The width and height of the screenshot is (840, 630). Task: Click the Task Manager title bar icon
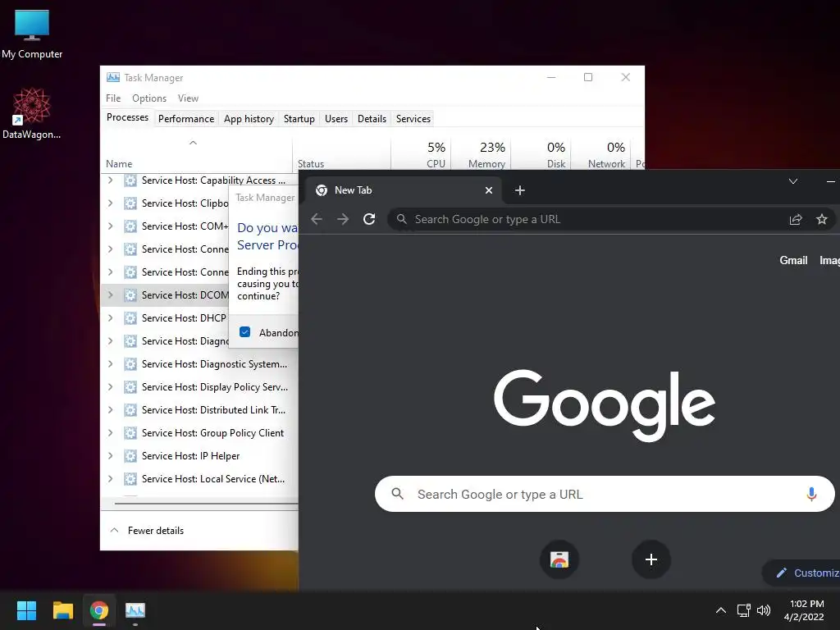pyautogui.click(x=113, y=78)
